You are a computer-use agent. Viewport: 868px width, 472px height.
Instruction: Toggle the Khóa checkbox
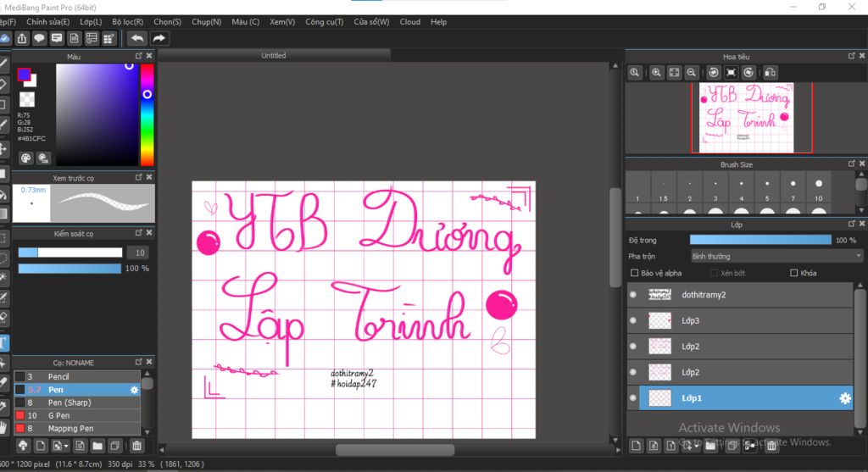(793, 273)
